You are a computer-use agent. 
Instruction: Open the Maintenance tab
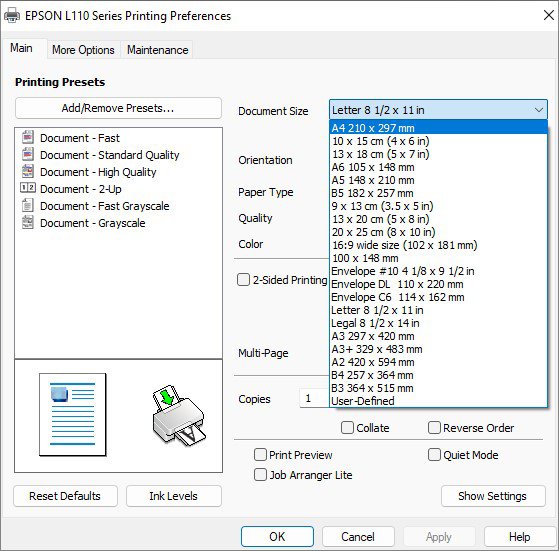tap(158, 50)
